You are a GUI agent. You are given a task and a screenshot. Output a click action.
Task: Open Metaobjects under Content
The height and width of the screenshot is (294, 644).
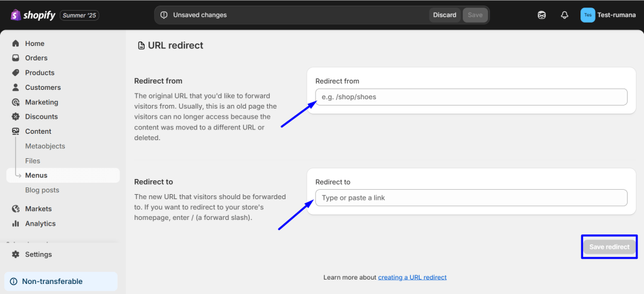45,146
